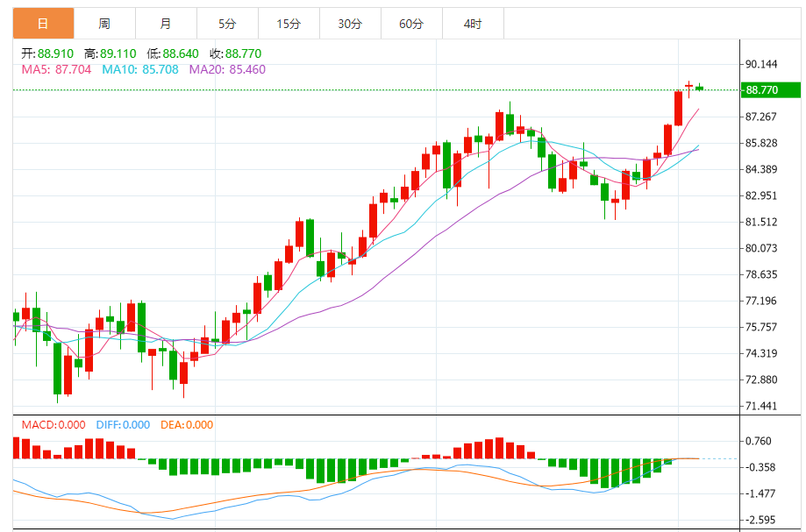Open the 30分 timeframe tab
This screenshot has width=806, height=532.
coord(350,24)
